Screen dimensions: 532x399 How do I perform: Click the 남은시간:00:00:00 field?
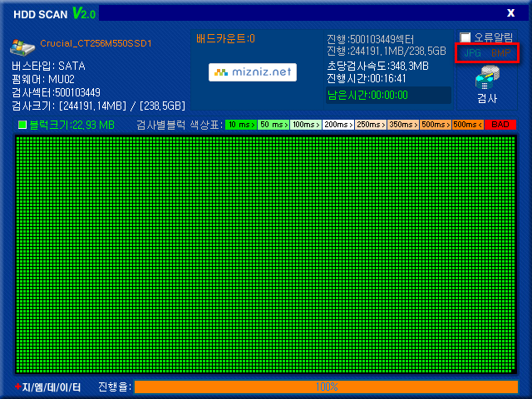(x=388, y=95)
